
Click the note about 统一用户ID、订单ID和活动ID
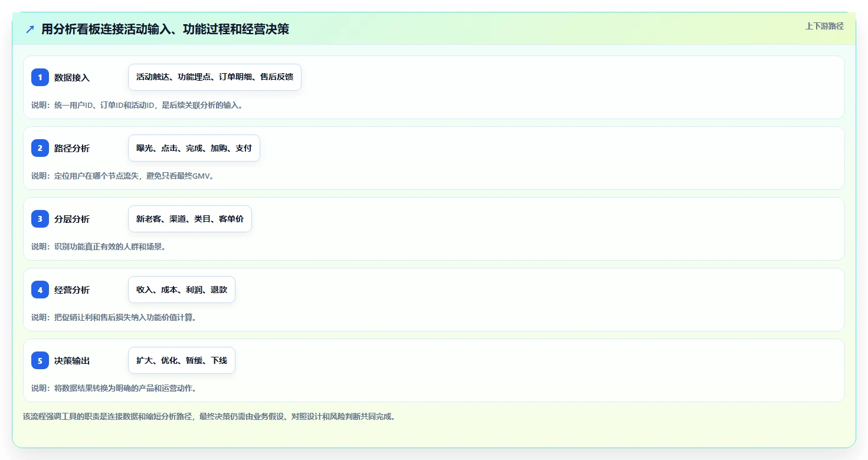137,105
